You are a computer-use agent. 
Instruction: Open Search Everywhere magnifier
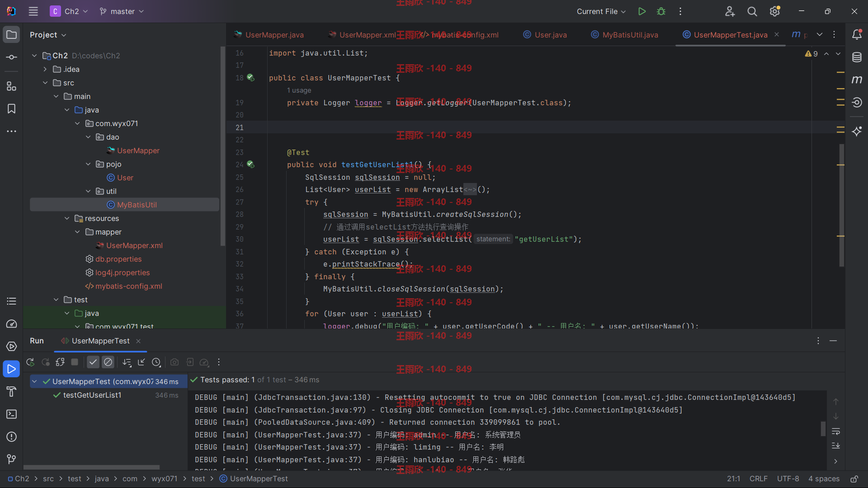click(752, 11)
